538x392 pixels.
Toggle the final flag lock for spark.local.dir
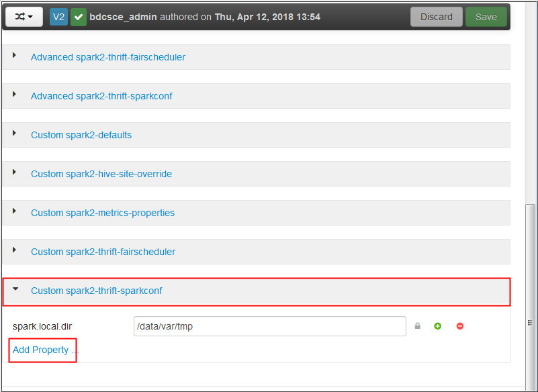tap(417, 326)
